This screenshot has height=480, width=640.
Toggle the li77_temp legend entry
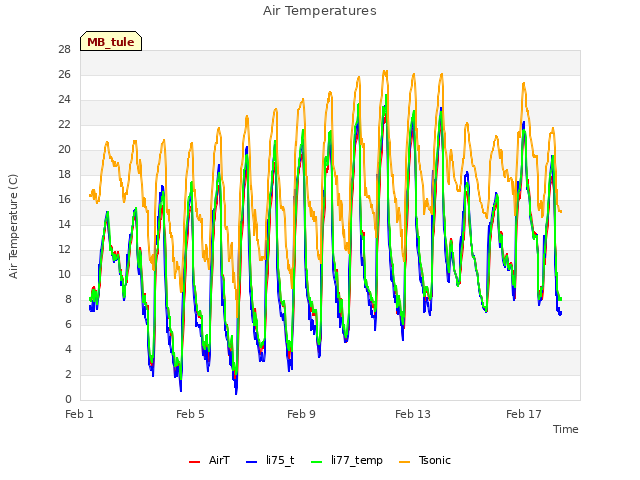pyautogui.click(x=347, y=460)
